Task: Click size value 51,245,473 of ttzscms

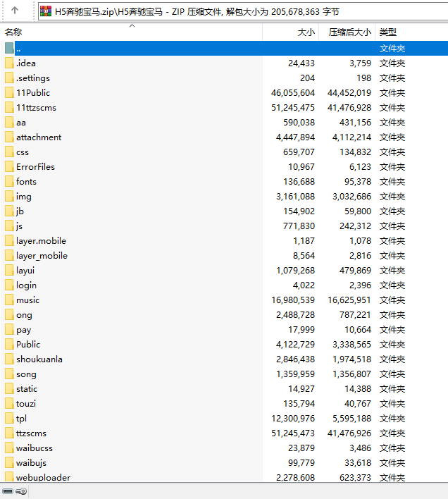Action: click(x=293, y=433)
